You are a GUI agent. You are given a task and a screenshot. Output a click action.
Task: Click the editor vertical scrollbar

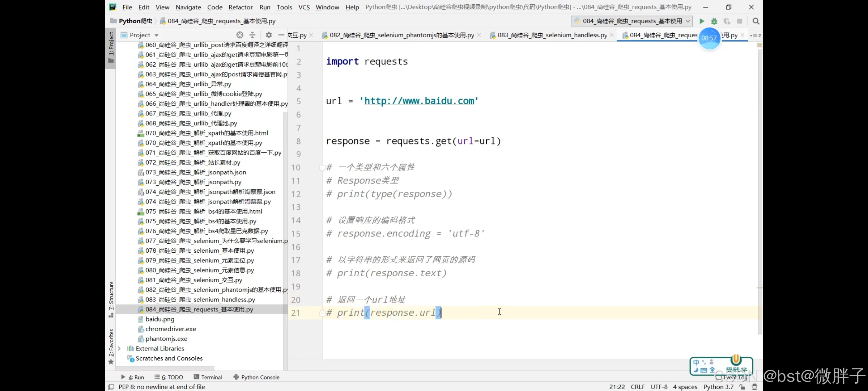click(760, 191)
